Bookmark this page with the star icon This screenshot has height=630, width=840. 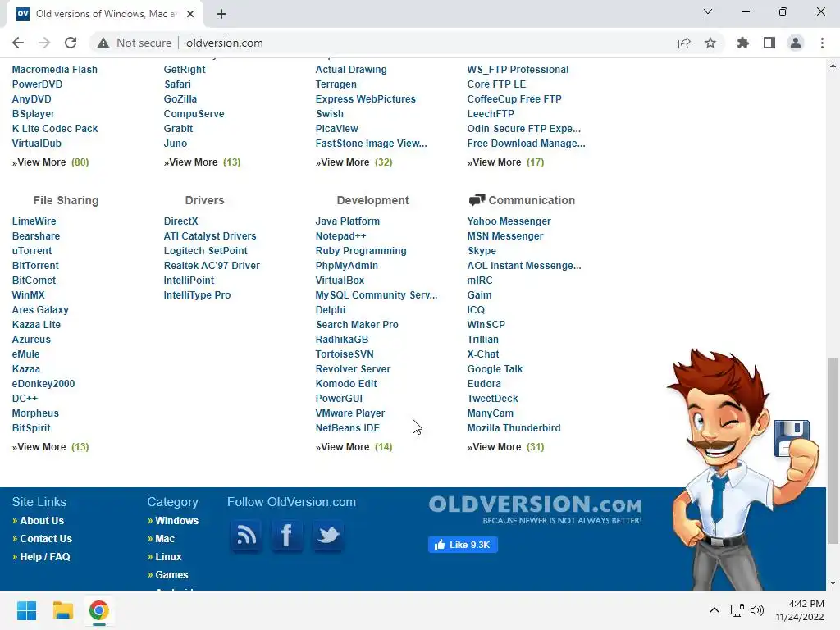click(x=710, y=43)
